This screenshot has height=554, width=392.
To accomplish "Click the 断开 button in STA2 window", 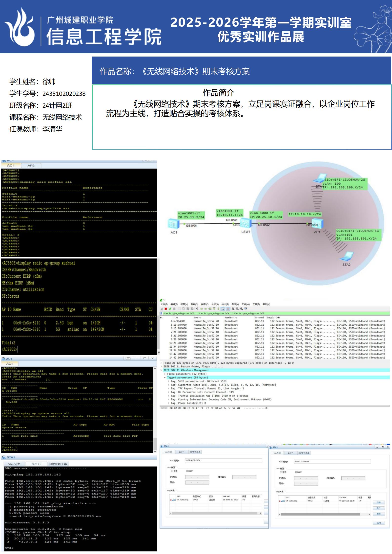I will [378, 508].
